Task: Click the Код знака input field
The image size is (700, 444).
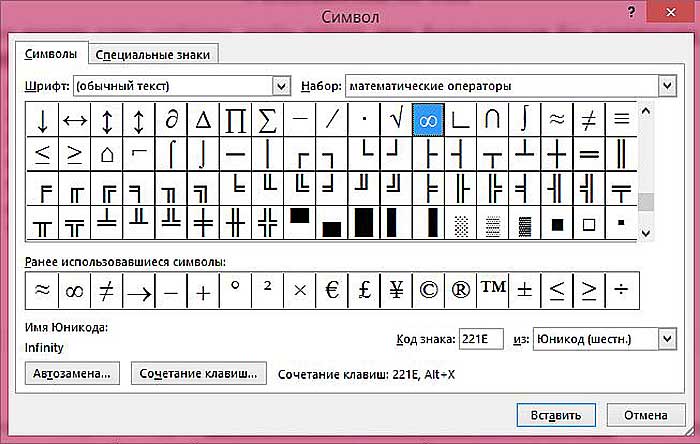Action: (480, 339)
